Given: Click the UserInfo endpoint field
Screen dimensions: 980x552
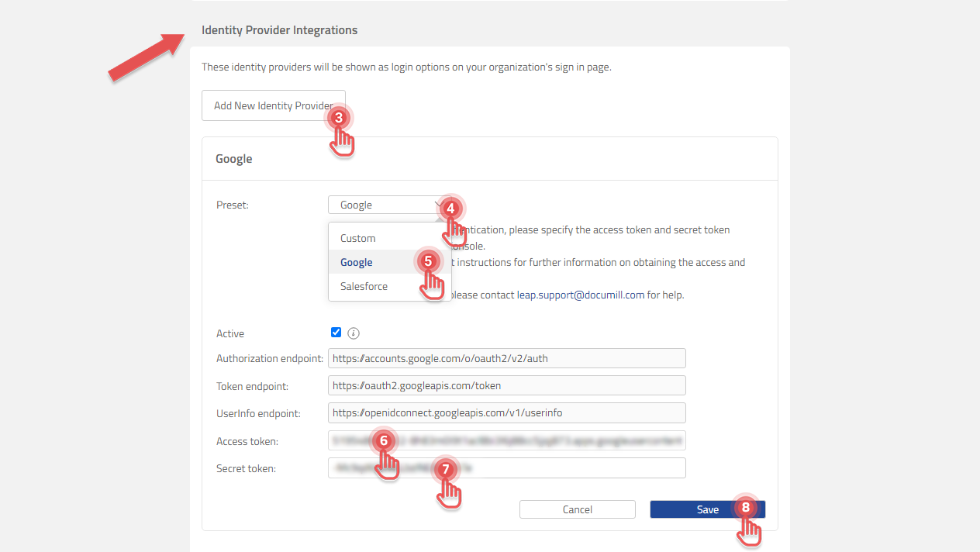Looking at the screenshot, I should click(x=506, y=412).
